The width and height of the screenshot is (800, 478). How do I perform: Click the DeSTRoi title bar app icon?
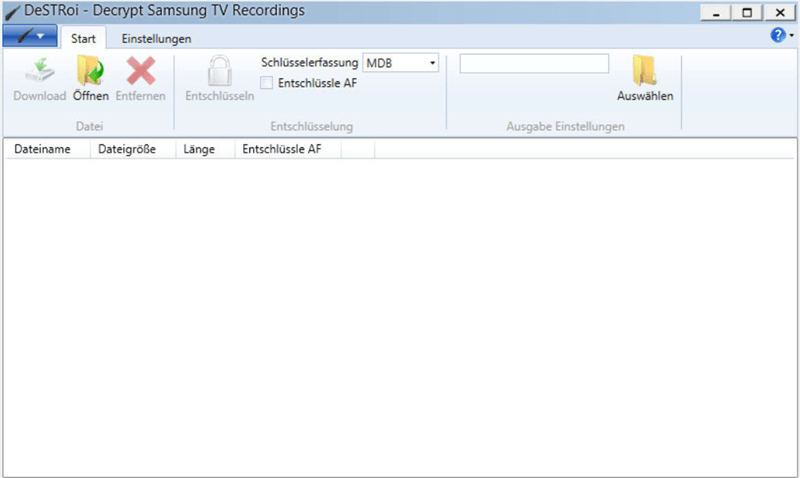coord(12,12)
